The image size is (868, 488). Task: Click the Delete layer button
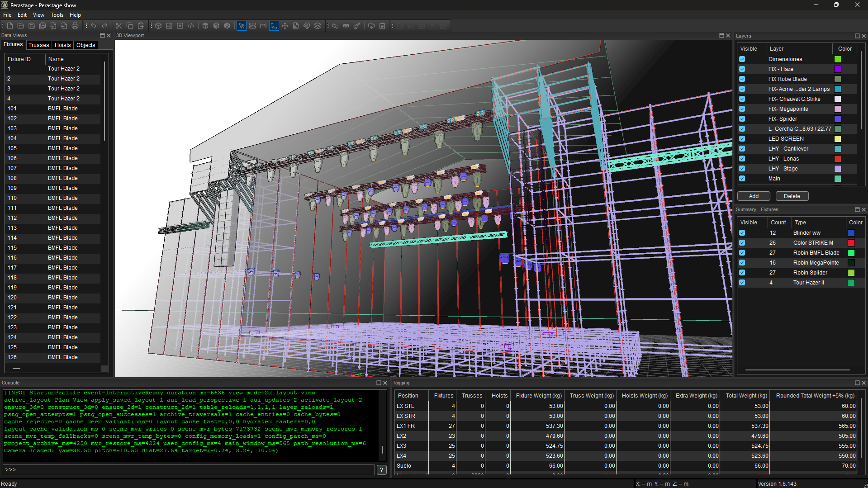point(792,196)
